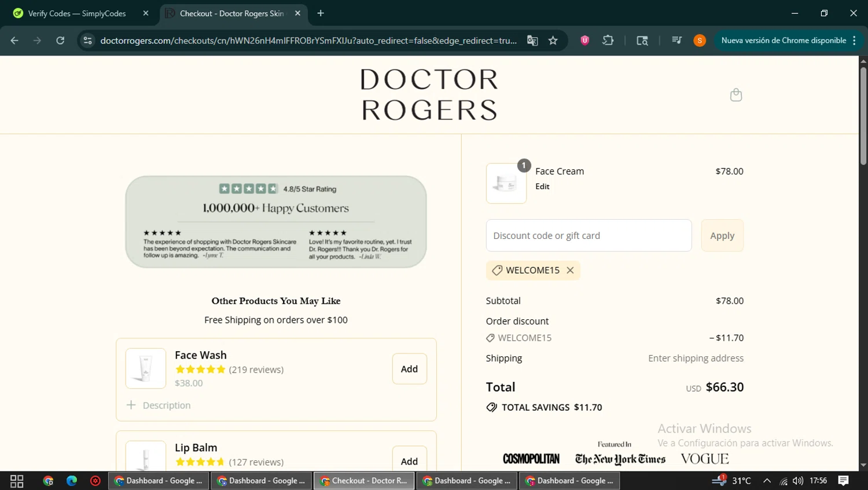Go back to the previous page
The width and height of the screenshot is (868, 490).
point(14,40)
